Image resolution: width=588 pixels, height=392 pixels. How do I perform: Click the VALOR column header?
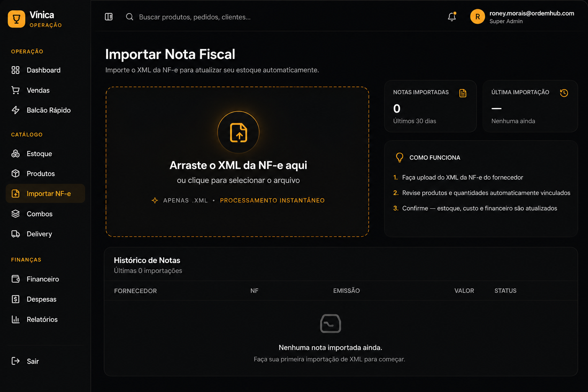tap(464, 291)
